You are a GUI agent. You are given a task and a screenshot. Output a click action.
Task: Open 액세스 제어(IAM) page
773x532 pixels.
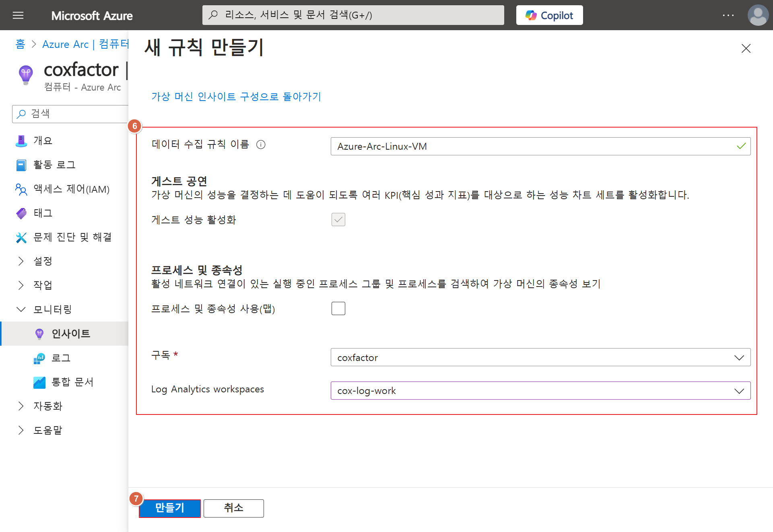71,189
